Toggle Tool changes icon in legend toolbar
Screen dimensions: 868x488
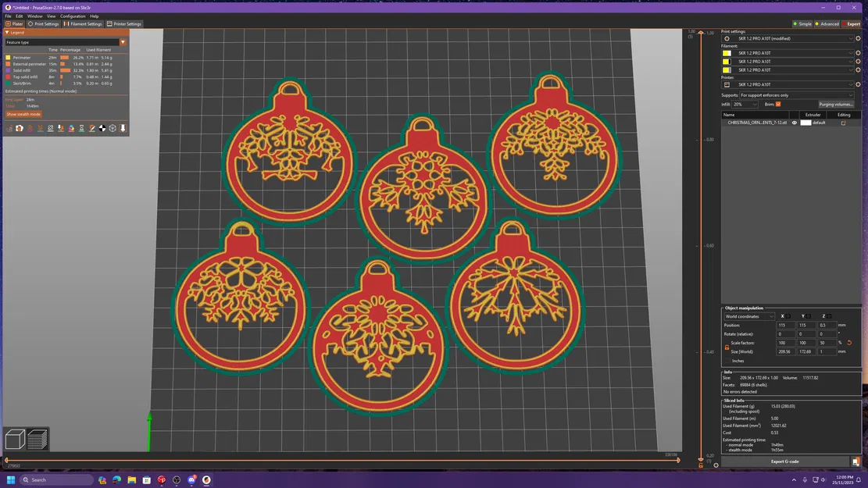(61, 128)
